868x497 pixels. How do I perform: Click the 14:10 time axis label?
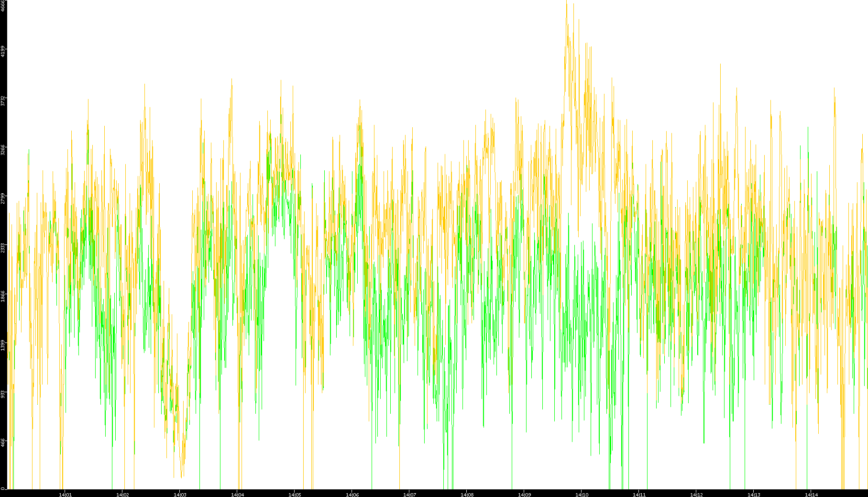(x=582, y=495)
